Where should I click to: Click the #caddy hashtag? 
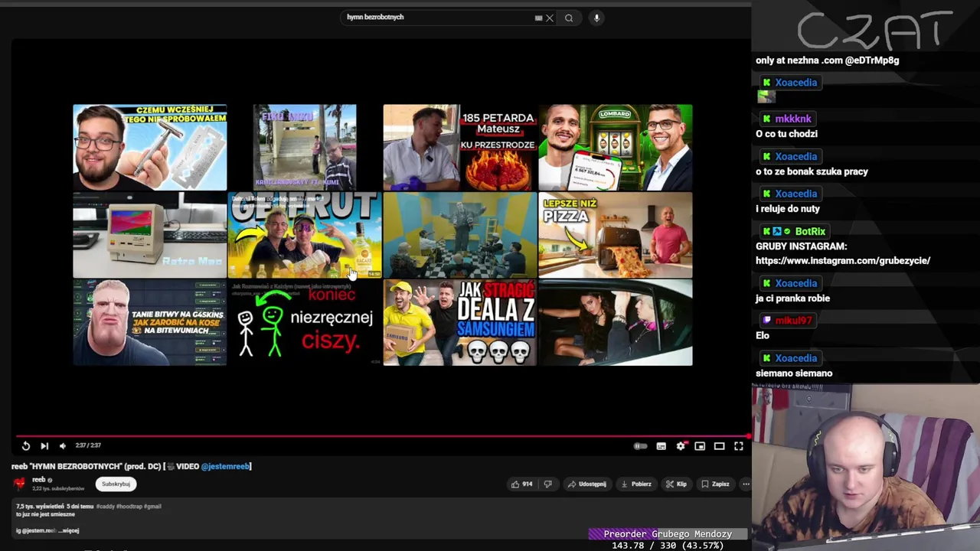coord(107,506)
